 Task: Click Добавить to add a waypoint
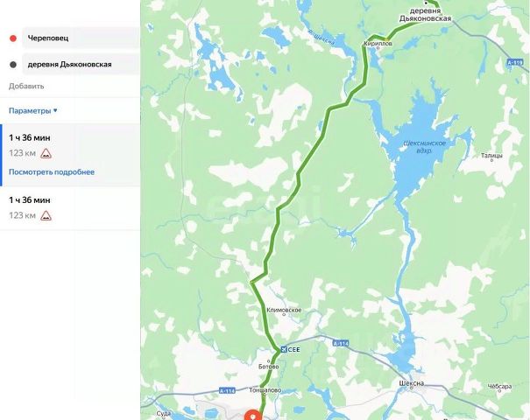26,86
